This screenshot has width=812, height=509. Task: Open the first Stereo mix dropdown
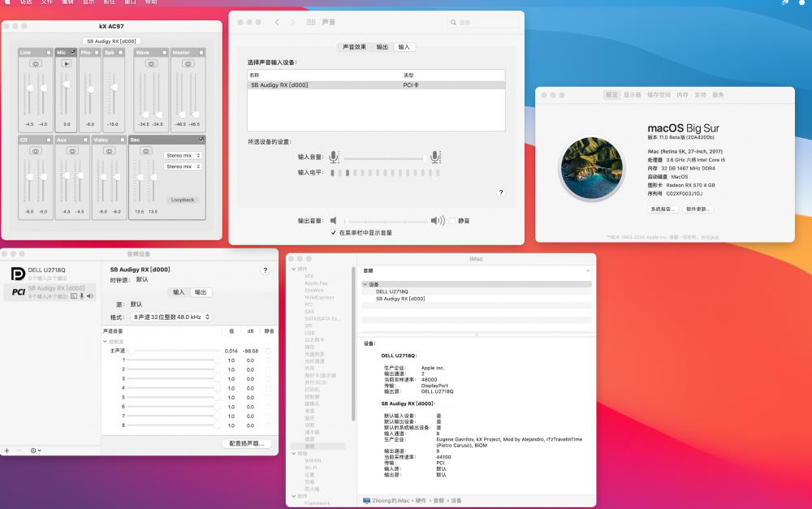click(x=183, y=155)
